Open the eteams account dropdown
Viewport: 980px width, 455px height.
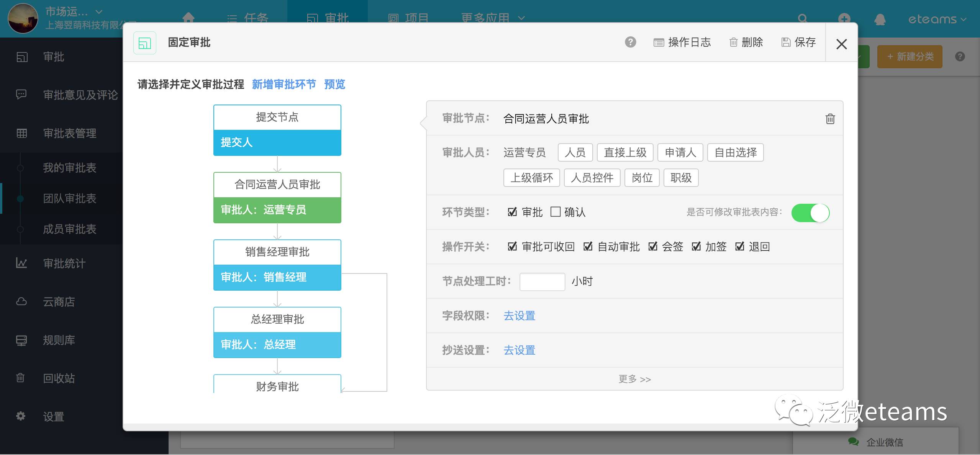[937, 19]
